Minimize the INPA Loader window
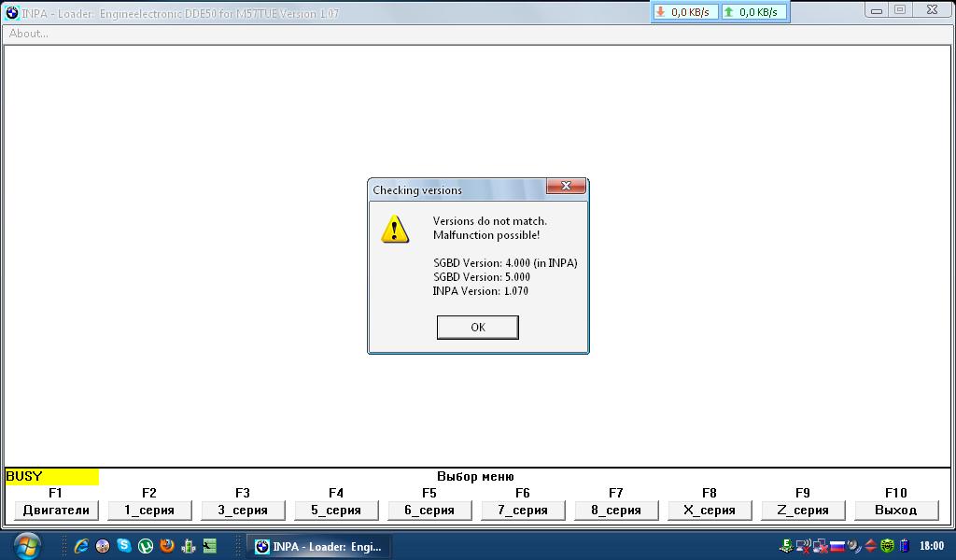The height and width of the screenshot is (560, 956). (876, 10)
